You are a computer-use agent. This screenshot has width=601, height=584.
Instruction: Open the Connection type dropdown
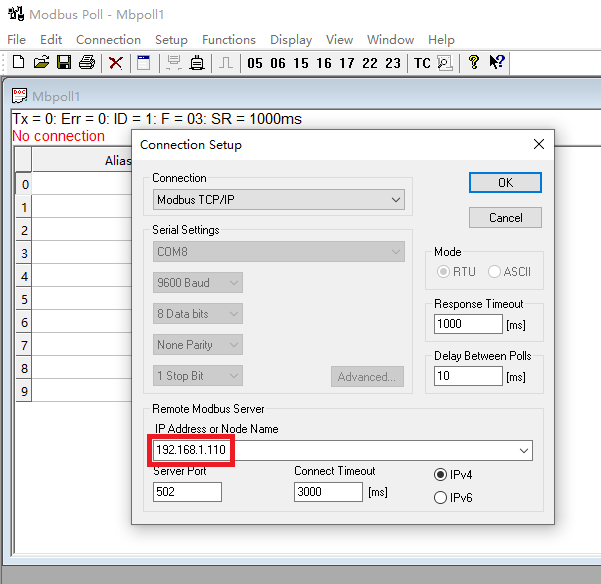point(279,200)
